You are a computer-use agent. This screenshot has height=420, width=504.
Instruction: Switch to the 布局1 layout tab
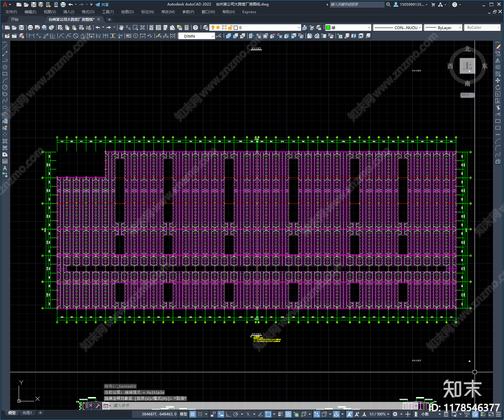click(x=27, y=413)
